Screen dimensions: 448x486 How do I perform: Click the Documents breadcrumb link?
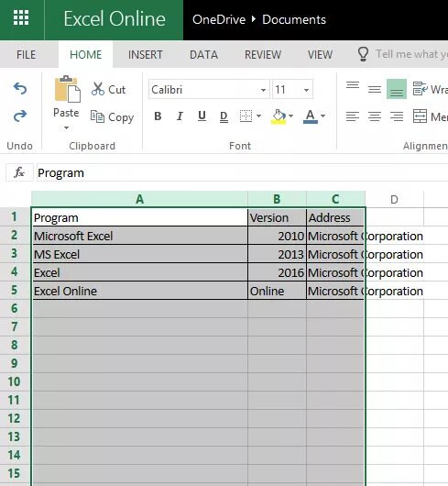tap(294, 19)
